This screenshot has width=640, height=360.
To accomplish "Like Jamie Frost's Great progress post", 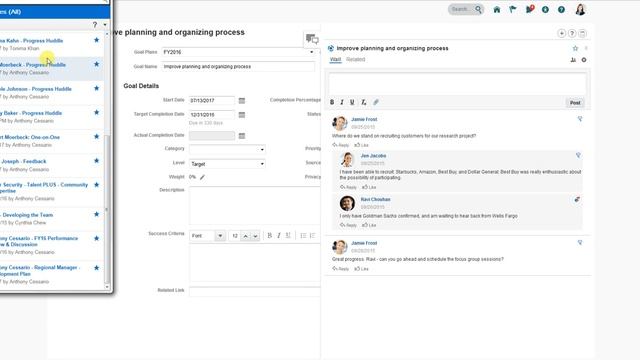I will pyautogui.click(x=362, y=269).
